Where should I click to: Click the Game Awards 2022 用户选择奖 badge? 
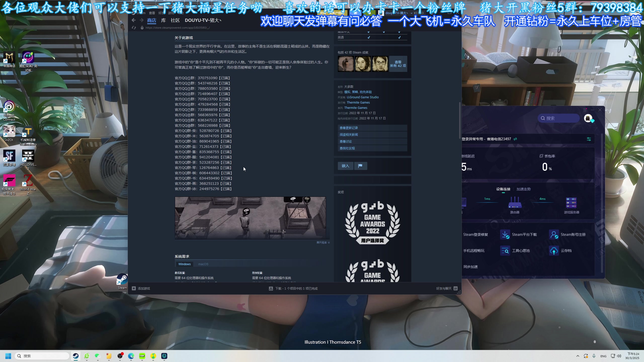pyautogui.click(x=373, y=223)
